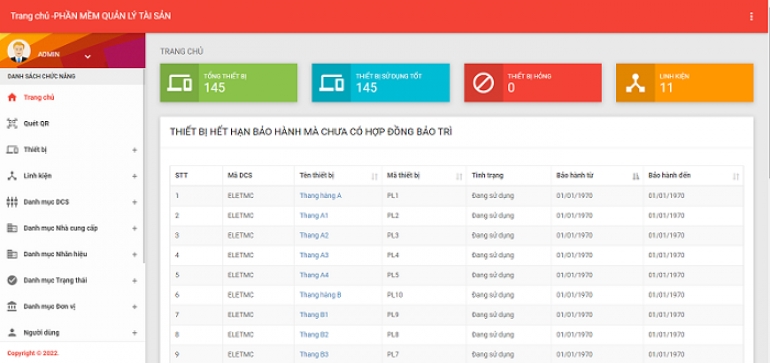Go to Trang chủ in sidebar
This screenshot has height=363, width=770.
pos(39,97)
